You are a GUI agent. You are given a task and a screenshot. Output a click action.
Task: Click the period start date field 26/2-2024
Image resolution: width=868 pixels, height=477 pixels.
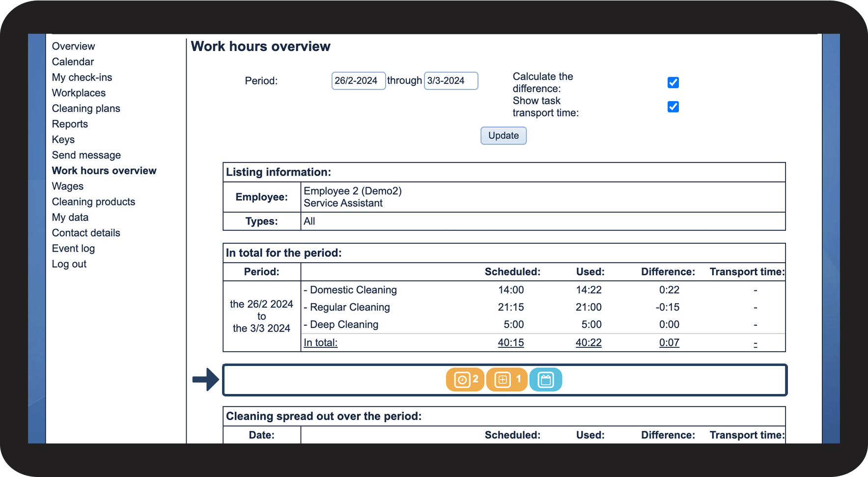pos(358,81)
